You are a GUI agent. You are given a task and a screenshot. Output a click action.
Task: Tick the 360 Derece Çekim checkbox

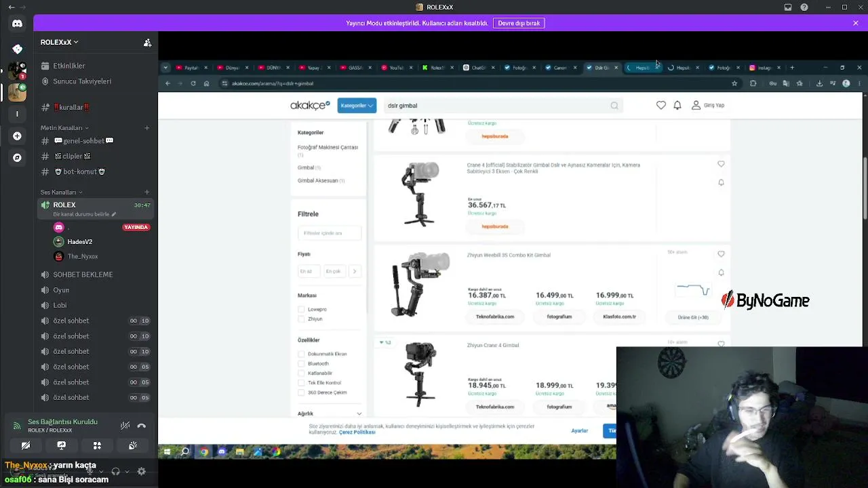point(301,392)
